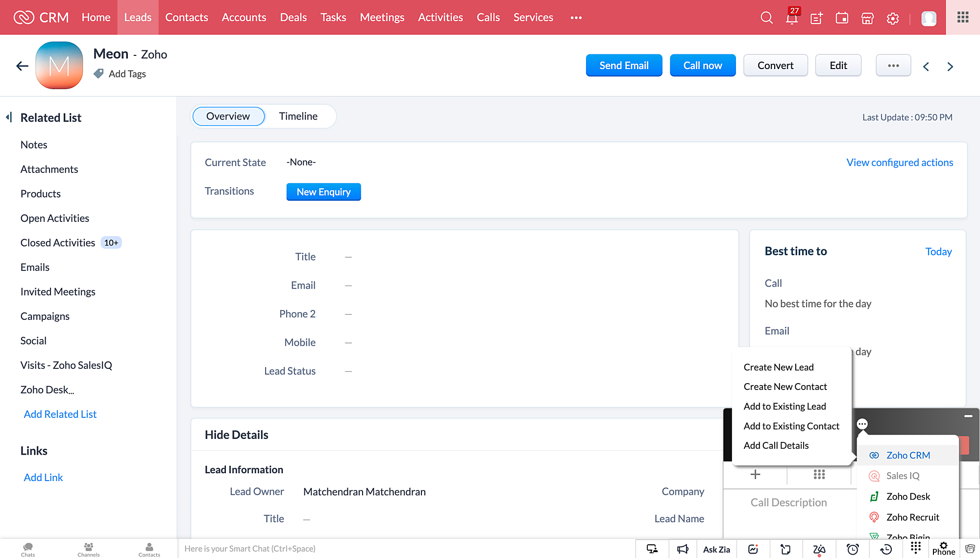
Task: Choose Zoho CRM in app list
Action: (907, 455)
